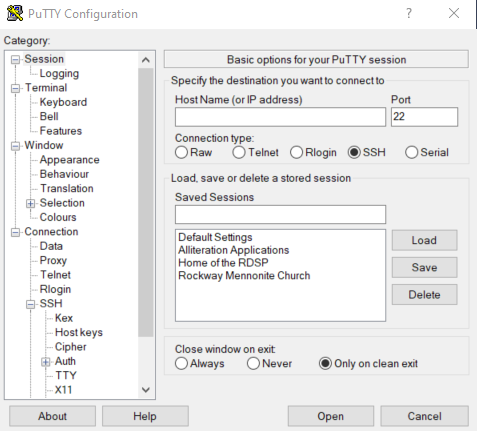This screenshot has height=431, width=477.
Task: Open the Window category
Action: (44, 145)
